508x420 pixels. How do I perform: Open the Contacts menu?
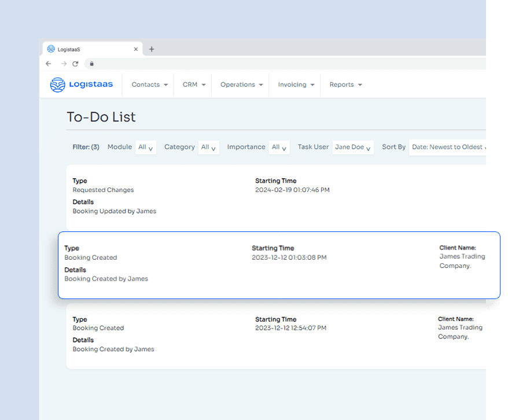(150, 84)
